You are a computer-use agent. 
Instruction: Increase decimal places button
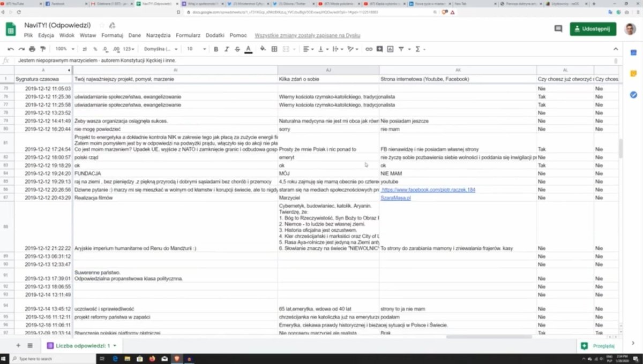[x=116, y=49]
